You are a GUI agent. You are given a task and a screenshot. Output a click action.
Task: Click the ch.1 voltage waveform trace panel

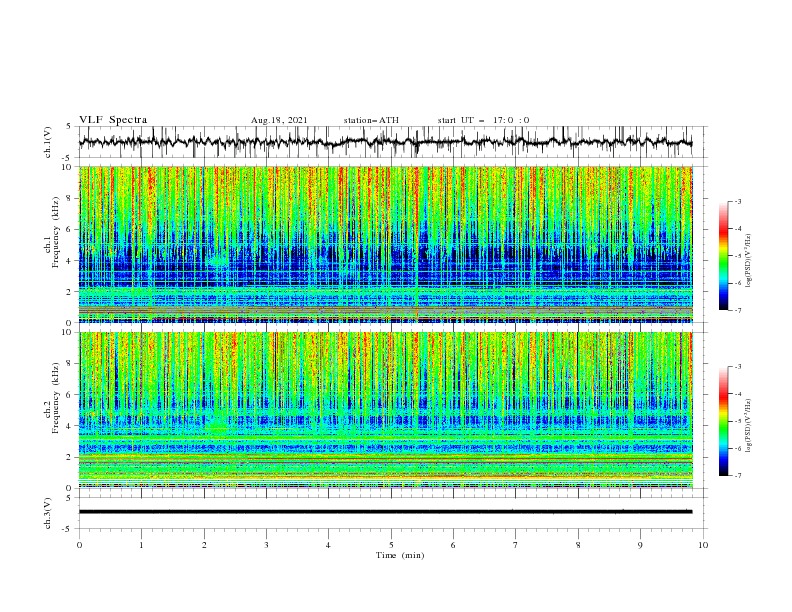click(x=393, y=142)
